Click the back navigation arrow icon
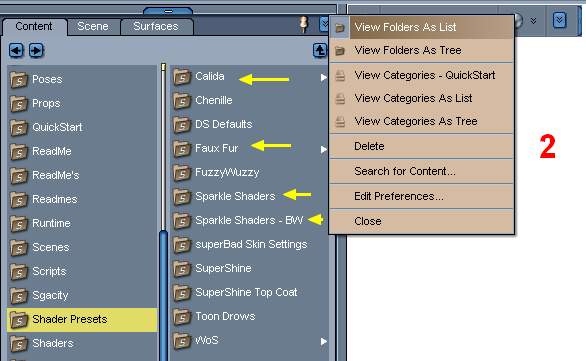 click(16, 50)
